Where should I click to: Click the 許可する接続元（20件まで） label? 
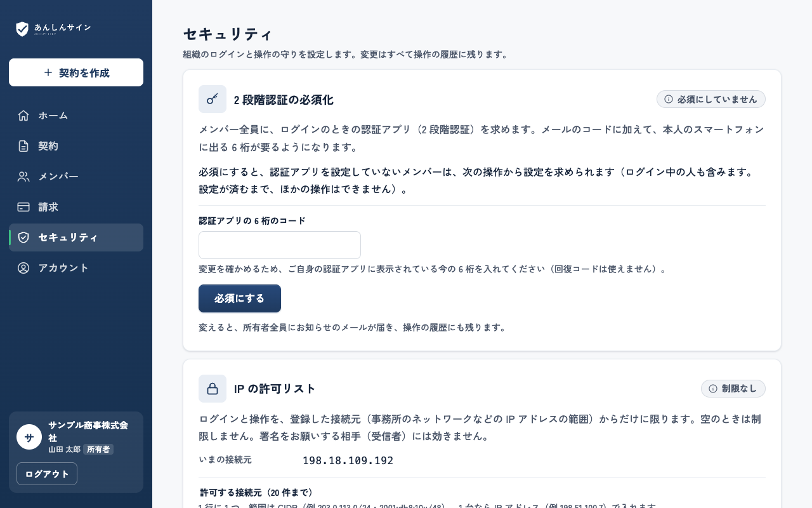click(257, 493)
